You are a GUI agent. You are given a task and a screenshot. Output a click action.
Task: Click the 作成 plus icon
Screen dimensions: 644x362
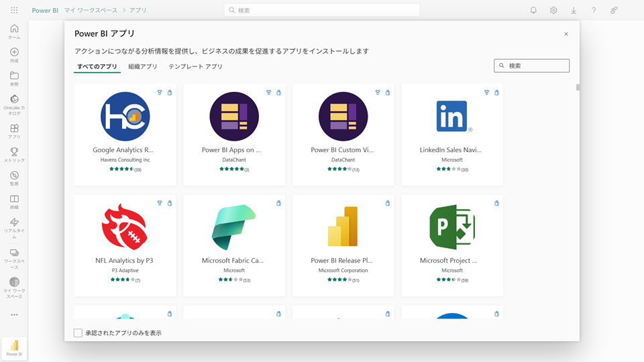(x=14, y=52)
